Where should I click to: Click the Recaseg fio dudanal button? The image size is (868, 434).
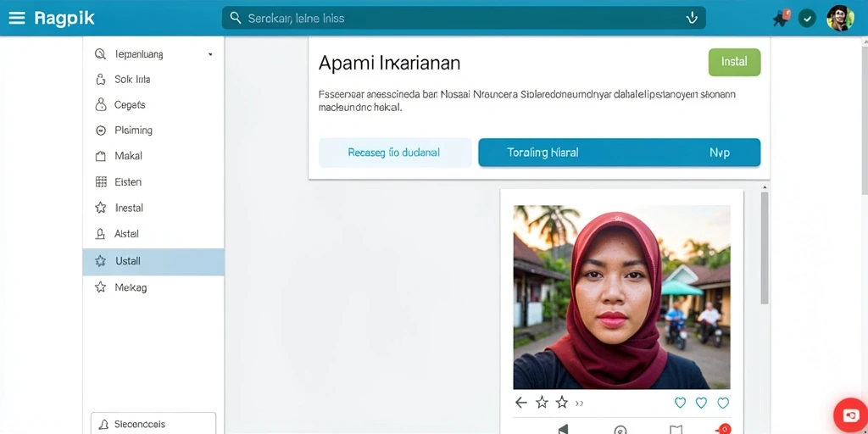395,153
